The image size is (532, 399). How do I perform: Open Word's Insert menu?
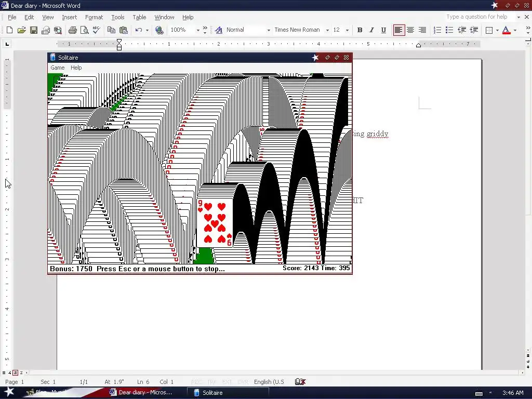click(69, 17)
